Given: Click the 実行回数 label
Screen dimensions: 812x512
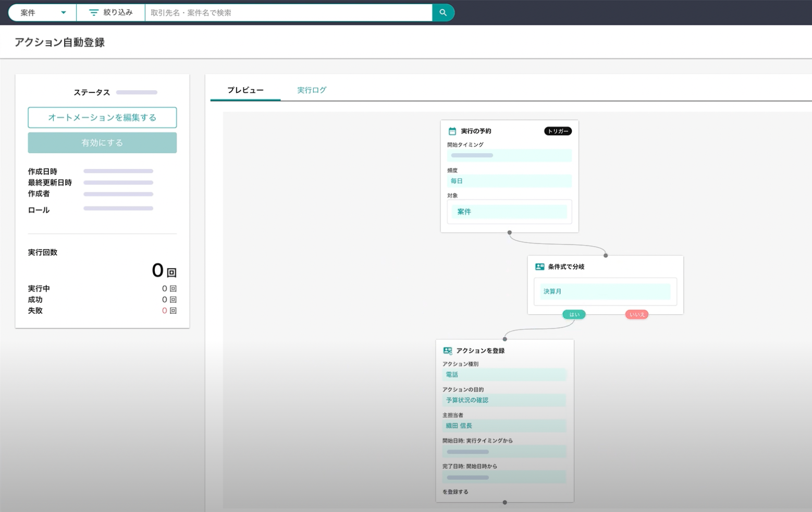Looking at the screenshot, I should coord(43,252).
